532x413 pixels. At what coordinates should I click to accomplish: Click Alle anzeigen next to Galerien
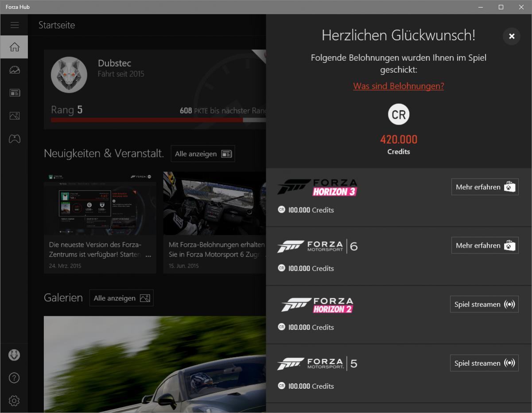point(121,298)
